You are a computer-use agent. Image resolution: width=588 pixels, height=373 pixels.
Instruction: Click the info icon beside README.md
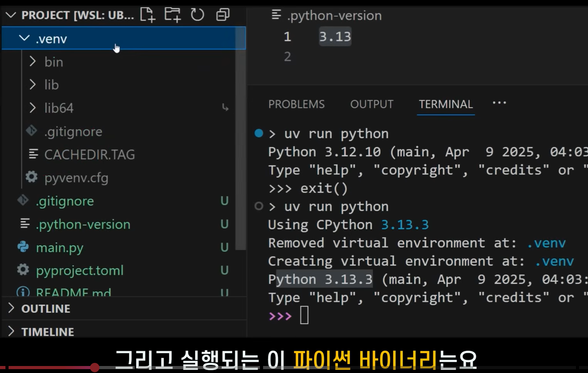tap(23, 292)
